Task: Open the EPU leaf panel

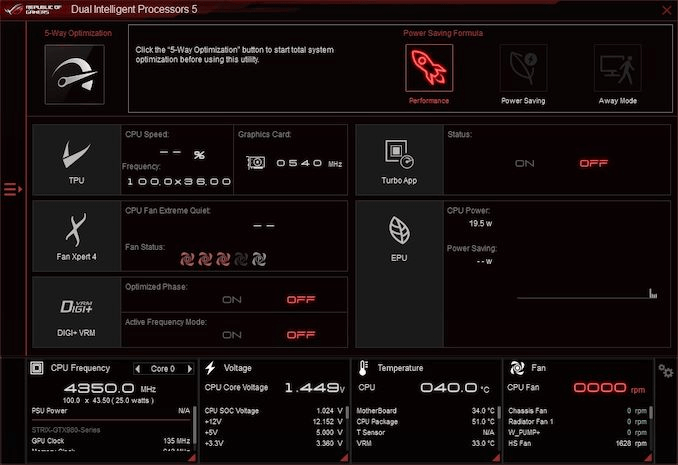Action: (x=399, y=274)
